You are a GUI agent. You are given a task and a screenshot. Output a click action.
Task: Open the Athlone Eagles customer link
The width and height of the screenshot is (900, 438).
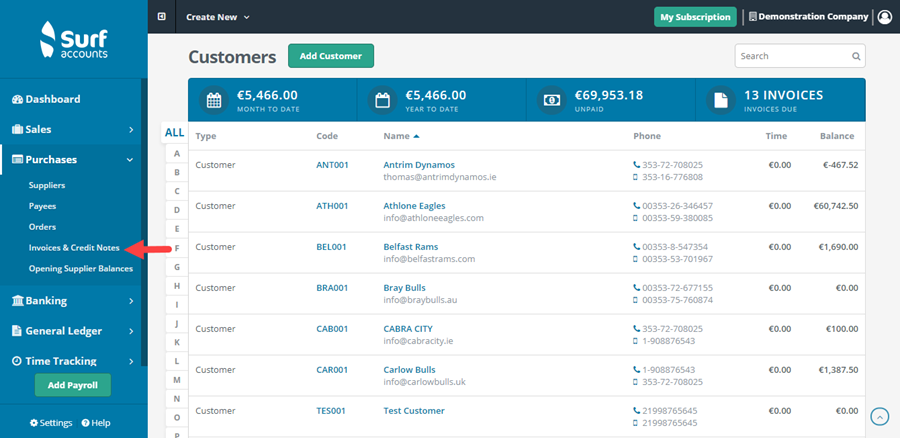point(414,206)
